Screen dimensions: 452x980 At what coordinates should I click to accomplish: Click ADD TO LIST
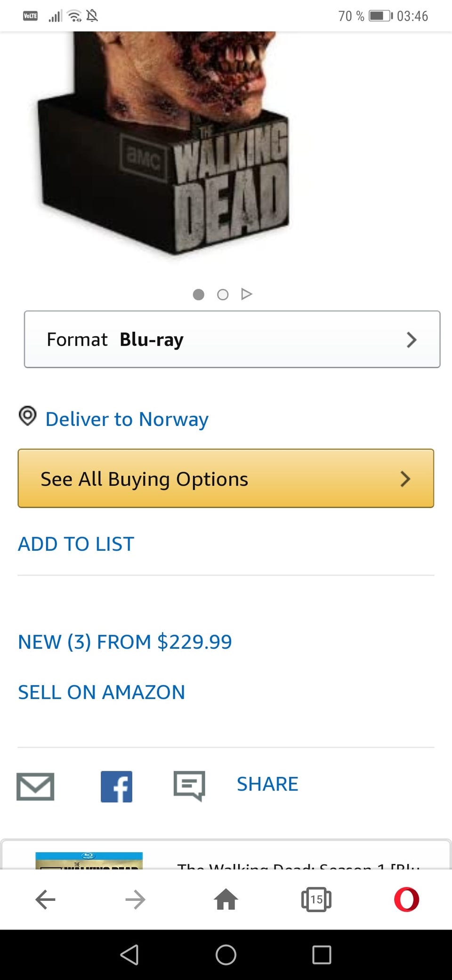pyautogui.click(x=76, y=544)
